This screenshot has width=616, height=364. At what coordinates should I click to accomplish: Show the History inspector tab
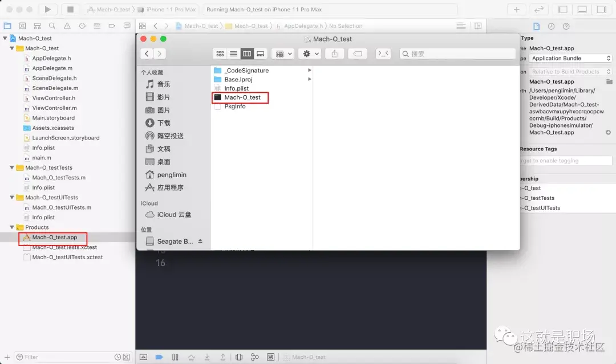click(x=551, y=26)
